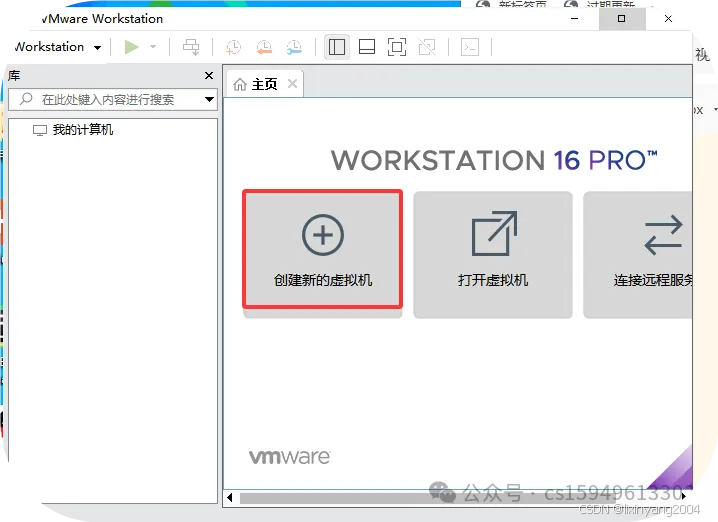Close the VMware Workstation window
The height and width of the screenshot is (522, 718).
pyautogui.click(x=668, y=19)
